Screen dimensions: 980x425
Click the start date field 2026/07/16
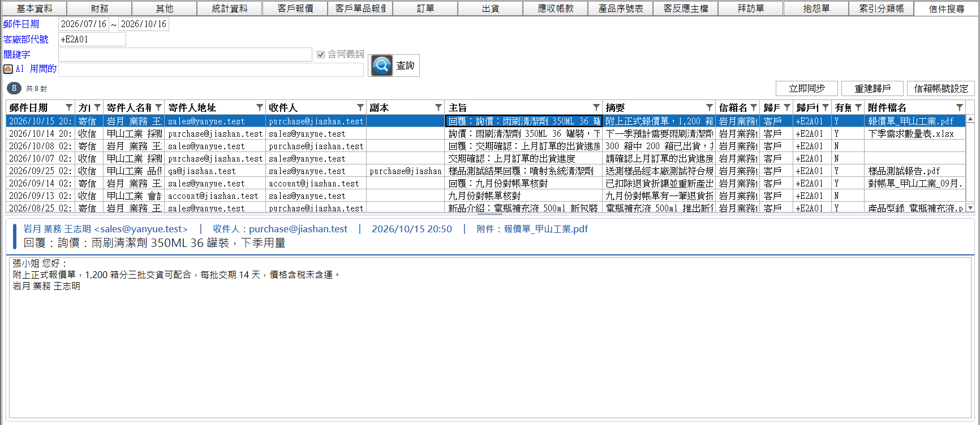(84, 24)
